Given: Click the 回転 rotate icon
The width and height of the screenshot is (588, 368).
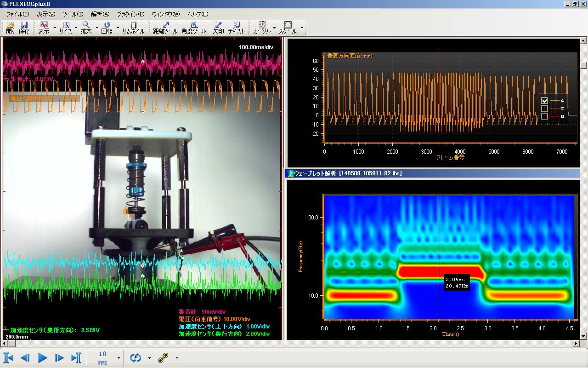Looking at the screenshot, I should pos(107,28).
